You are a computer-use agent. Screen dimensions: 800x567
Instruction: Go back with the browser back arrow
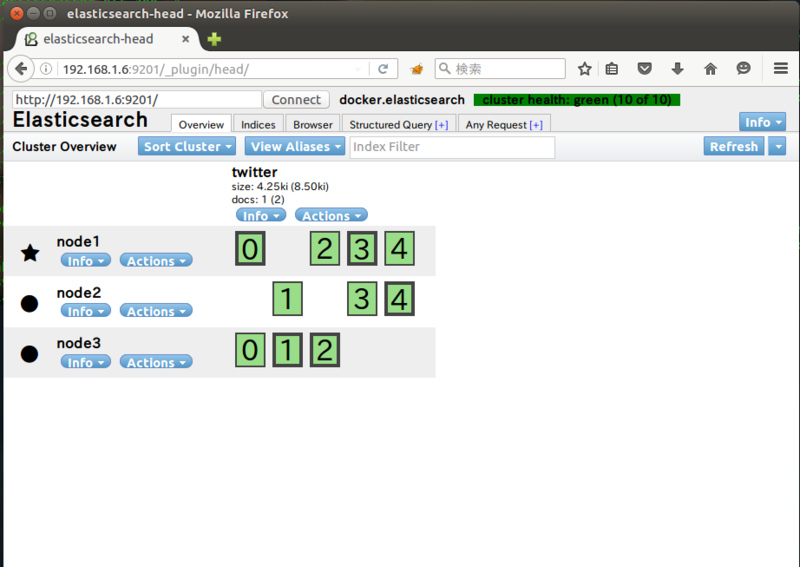pyautogui.click(x=21, y=68)
